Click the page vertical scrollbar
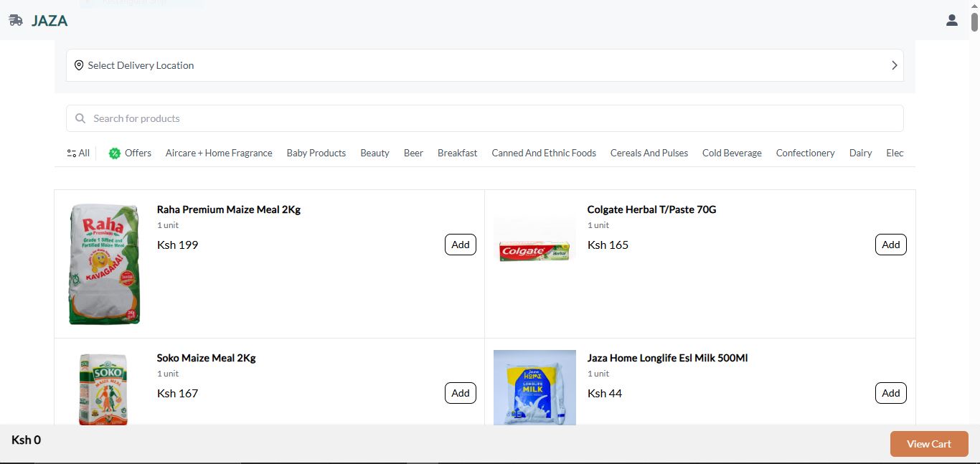This screenshot has height=464, width=980. pos(974,22)
